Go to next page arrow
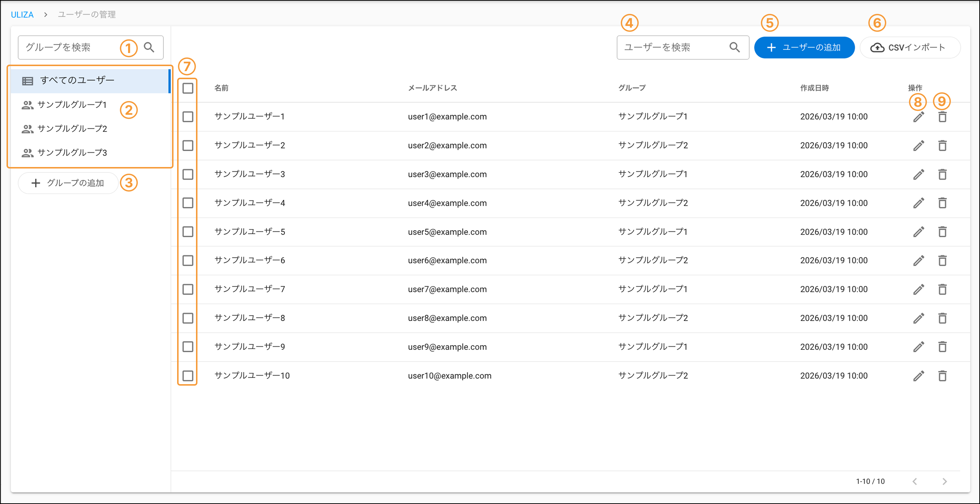Viewport: 980px width, 504px height. pos(944,481)
